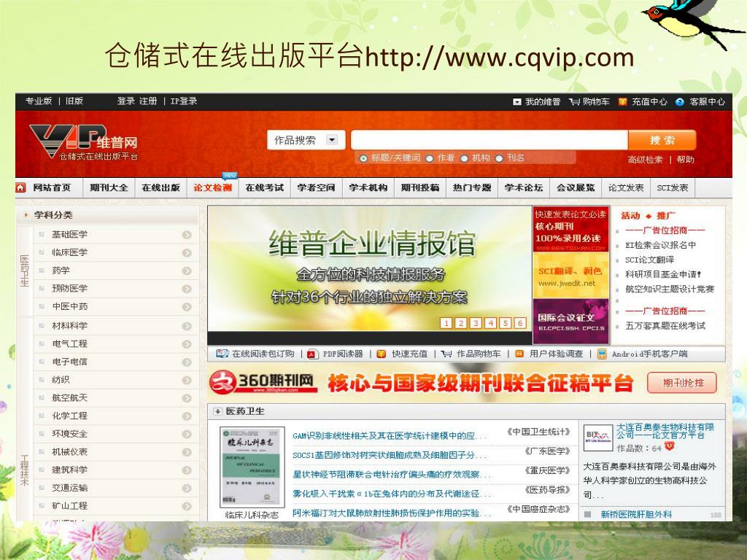This screenshot has height=560, width=747.
Task: Click the 作品购物车 cart icon
Action: (x=446, y=354)
